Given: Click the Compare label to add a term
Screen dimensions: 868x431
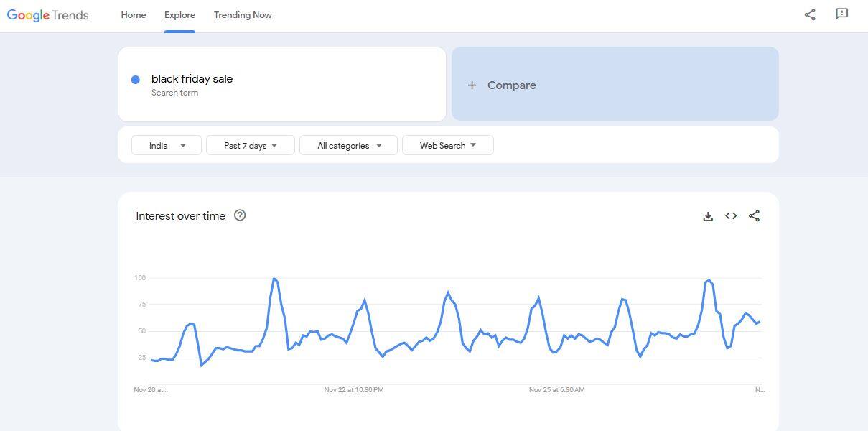Looking at the screenshot, I should (511, 85).
